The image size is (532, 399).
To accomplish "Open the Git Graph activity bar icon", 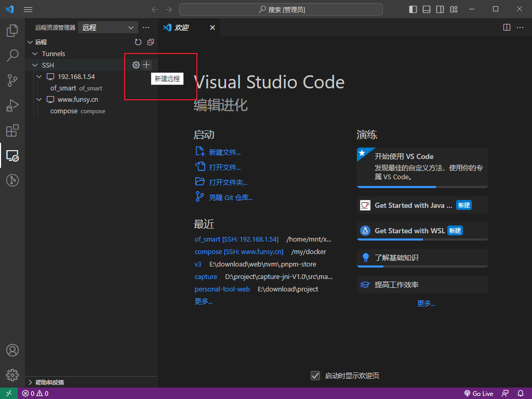I will [x=12, y=180].
